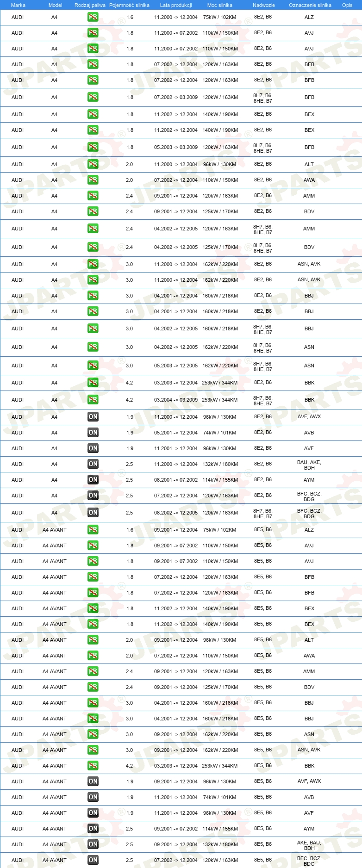362x868 pixels.
Task: Click PB icon in A4 2.4 AMM 8H7 row
Action: click(93, 229)
